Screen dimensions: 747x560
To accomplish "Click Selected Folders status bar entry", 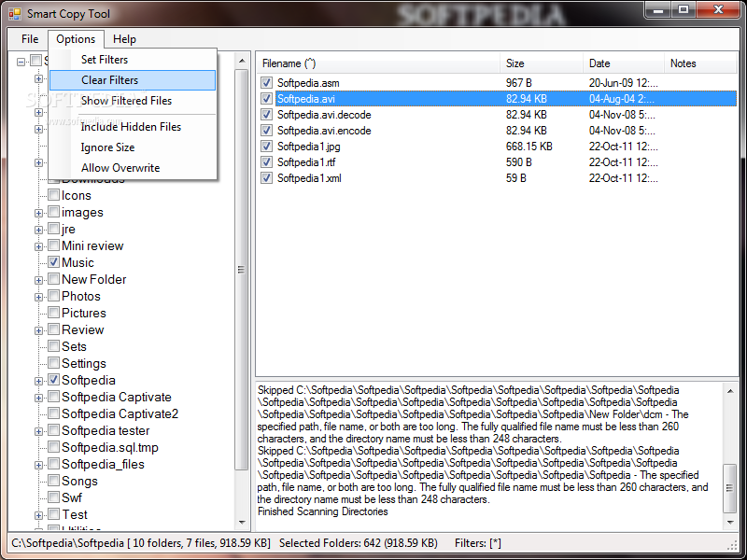I will 359,543.
